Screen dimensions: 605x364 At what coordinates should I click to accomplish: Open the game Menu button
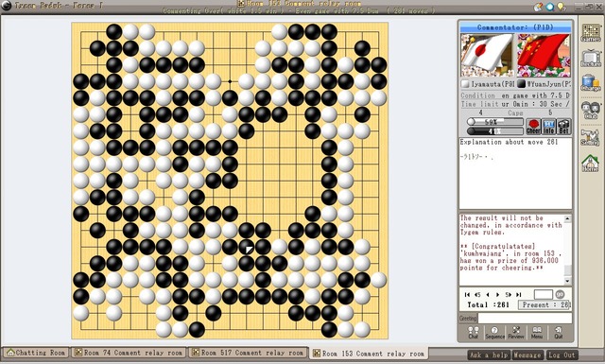537,333
